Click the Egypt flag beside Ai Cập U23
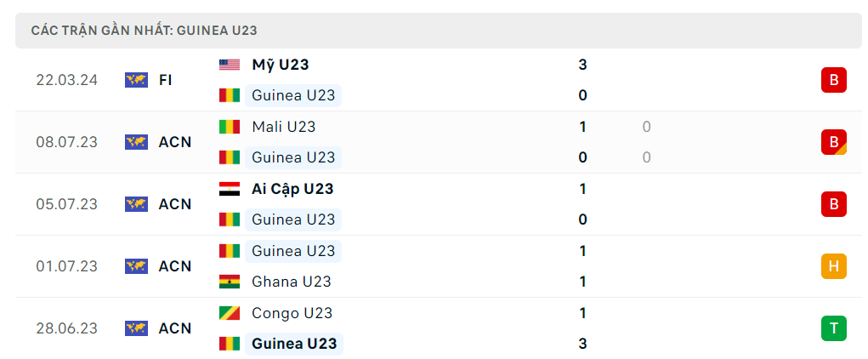Viewport: 868px width, 359px height. (229, 189)
